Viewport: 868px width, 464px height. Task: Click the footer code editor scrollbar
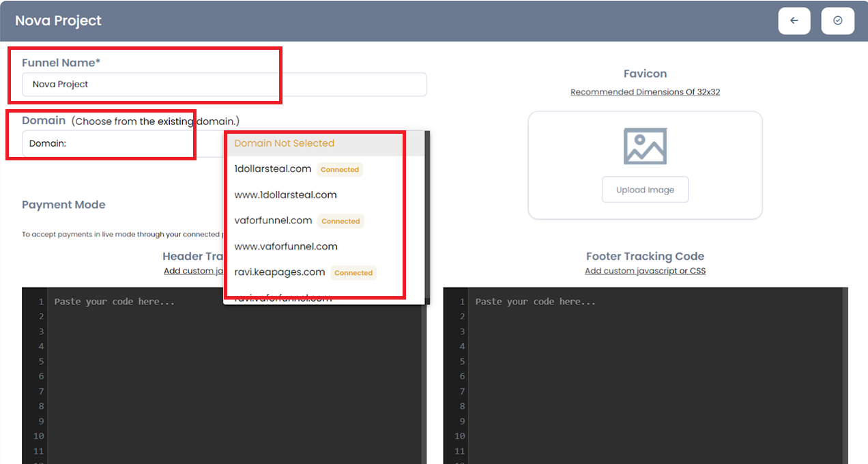(x=845, y=375)
